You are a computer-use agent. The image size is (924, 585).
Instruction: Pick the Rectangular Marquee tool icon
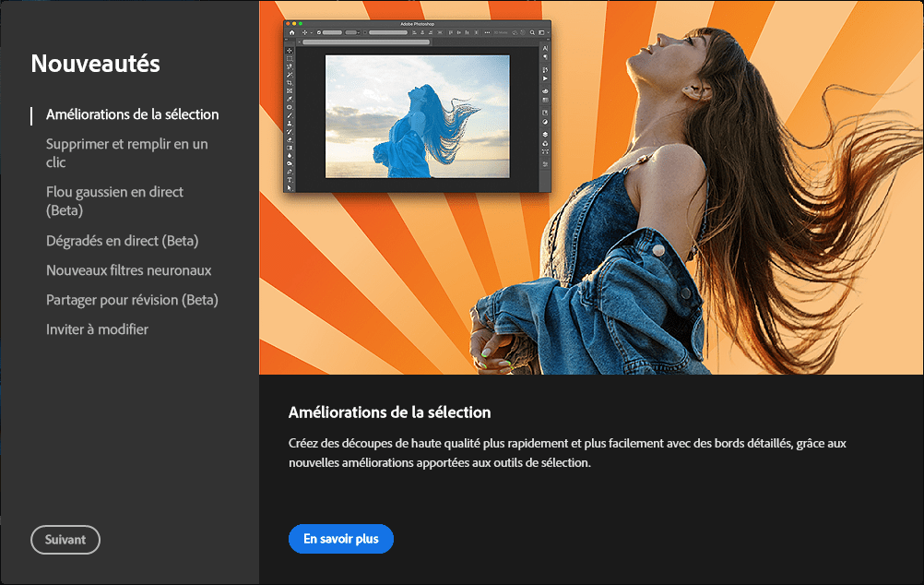tap(290, 58)
